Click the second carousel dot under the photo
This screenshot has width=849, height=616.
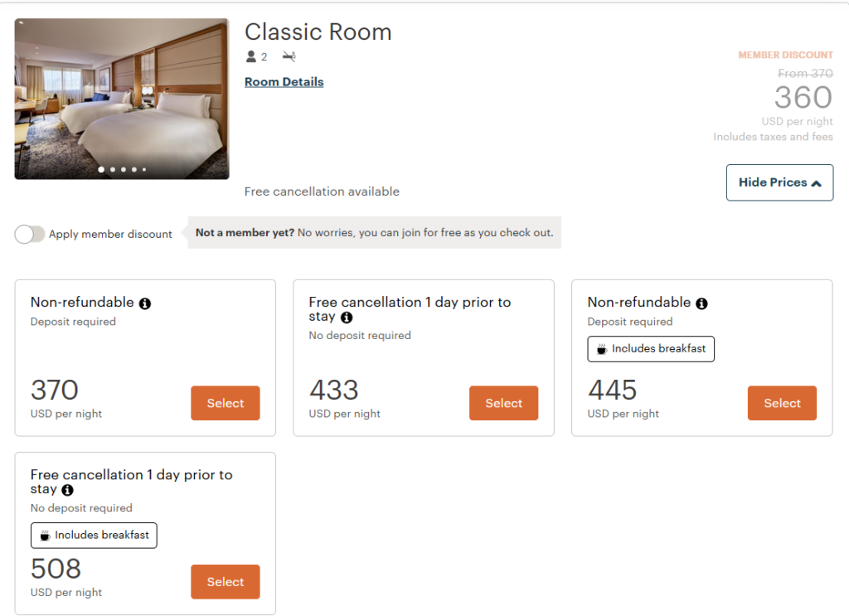pos(113,169)
